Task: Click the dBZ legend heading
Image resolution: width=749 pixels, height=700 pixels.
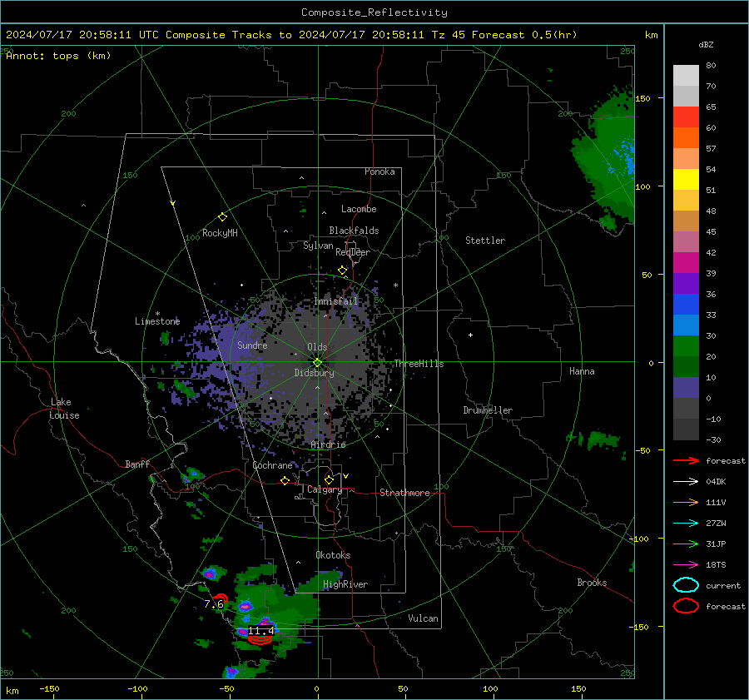Action: (x=706, y=44)
